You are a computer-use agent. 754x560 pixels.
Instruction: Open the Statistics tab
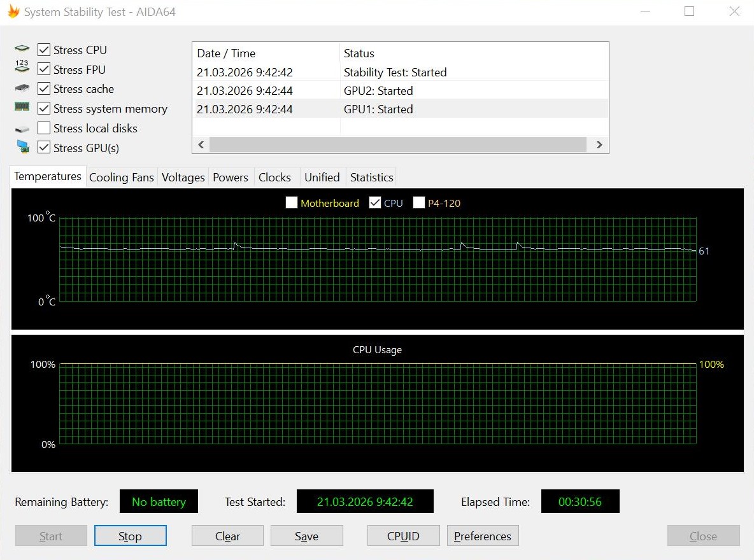[372, 178]
